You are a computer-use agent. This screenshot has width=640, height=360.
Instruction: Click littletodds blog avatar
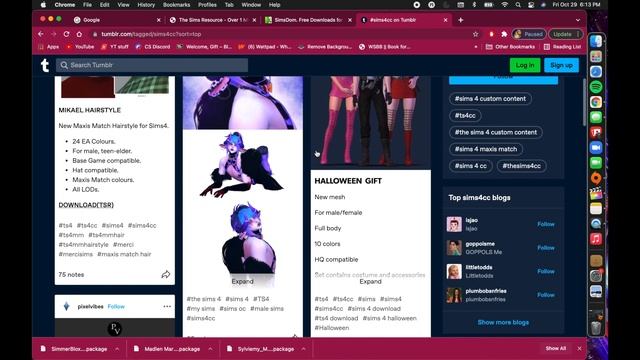tap(454, 271)
